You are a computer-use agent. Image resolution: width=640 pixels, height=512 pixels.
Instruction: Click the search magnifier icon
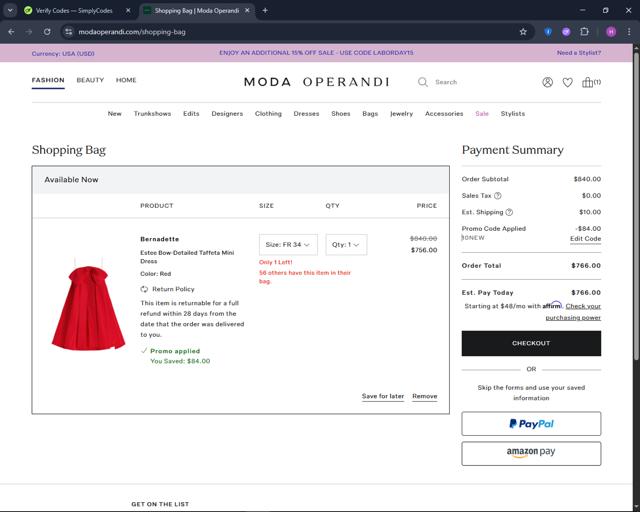pyautogui.click(x=423, y=82)
